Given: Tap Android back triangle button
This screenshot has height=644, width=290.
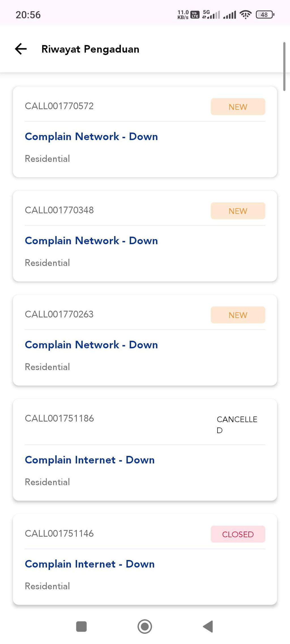Looking at the screenshot, I should pyautogui.click(x=208, y=626).
